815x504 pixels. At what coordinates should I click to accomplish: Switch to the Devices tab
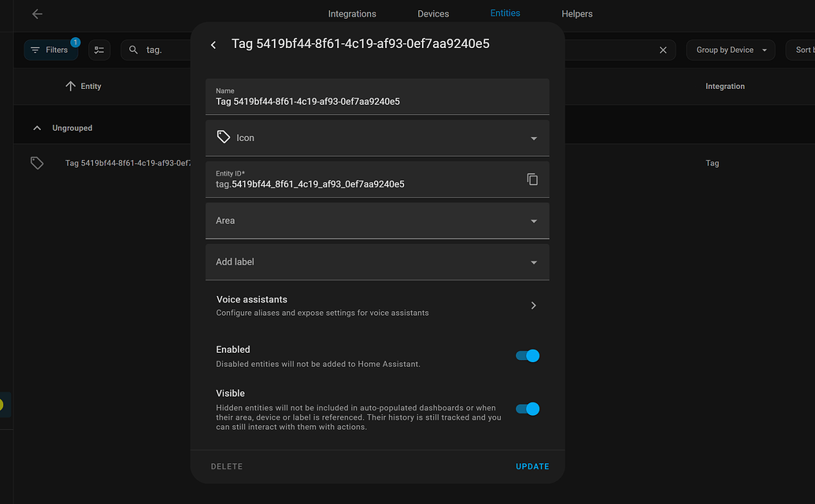(x=432, y=13)
